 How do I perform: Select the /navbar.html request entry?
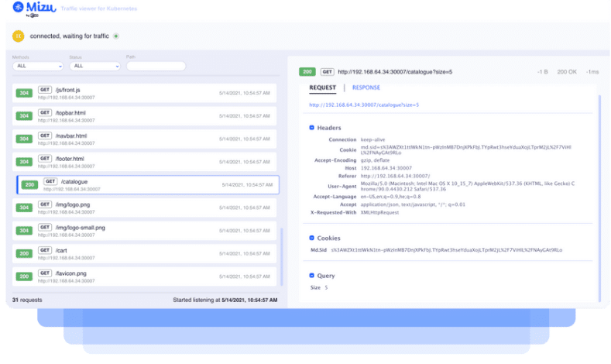(x=146, y=139)
